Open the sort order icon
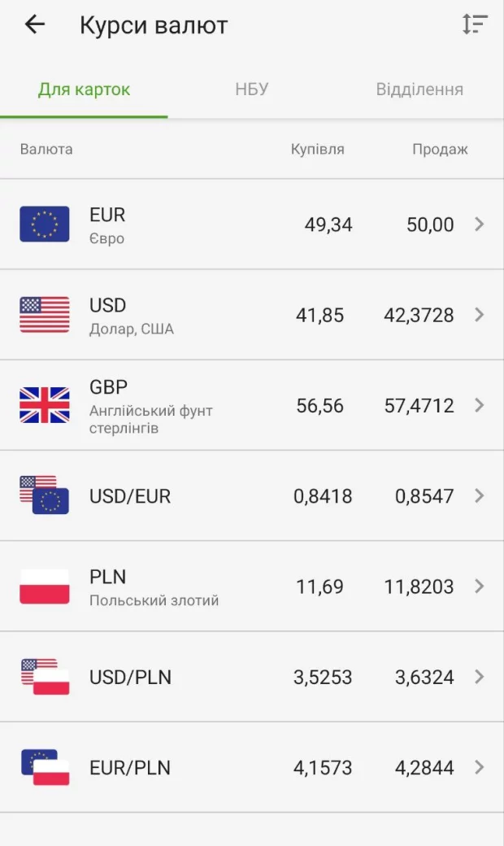 point(475,24)
